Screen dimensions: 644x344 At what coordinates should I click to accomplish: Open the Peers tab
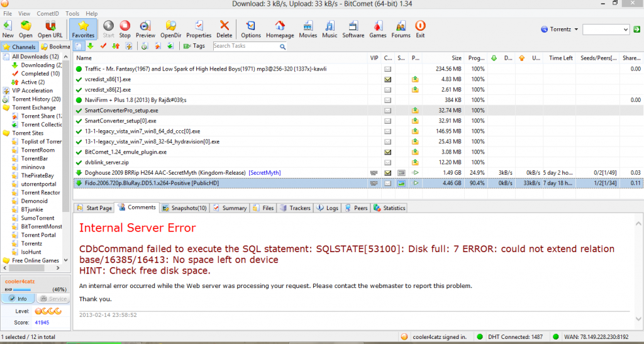click(x=356, y=208)
